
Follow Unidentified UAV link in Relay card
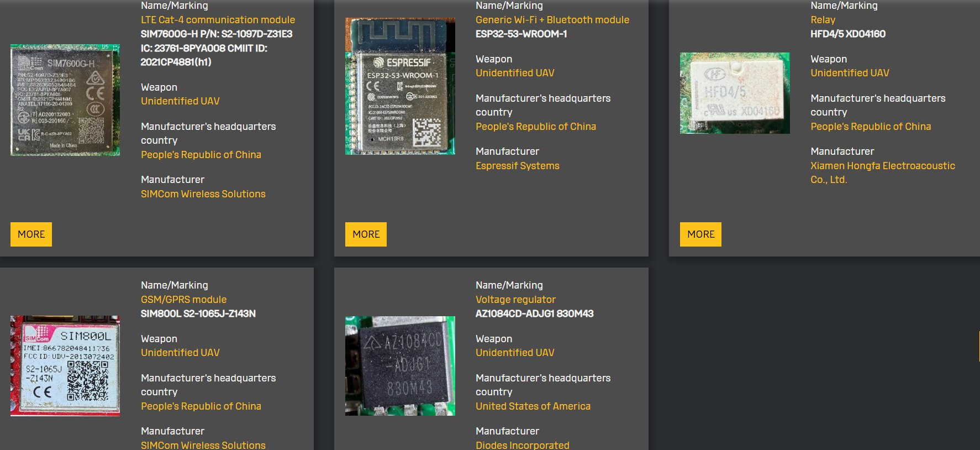[x=850, y=73]
